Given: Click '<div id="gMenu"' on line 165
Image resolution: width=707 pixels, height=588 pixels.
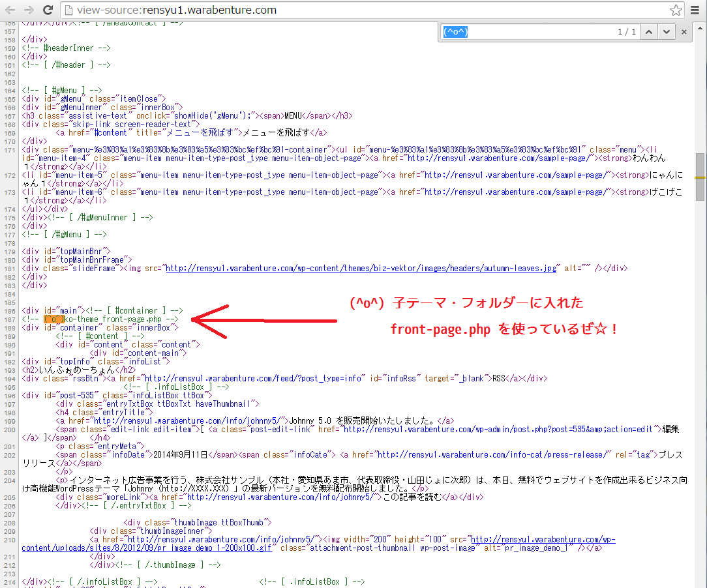Looking at the screenshot, I should [x=53, y=98].
